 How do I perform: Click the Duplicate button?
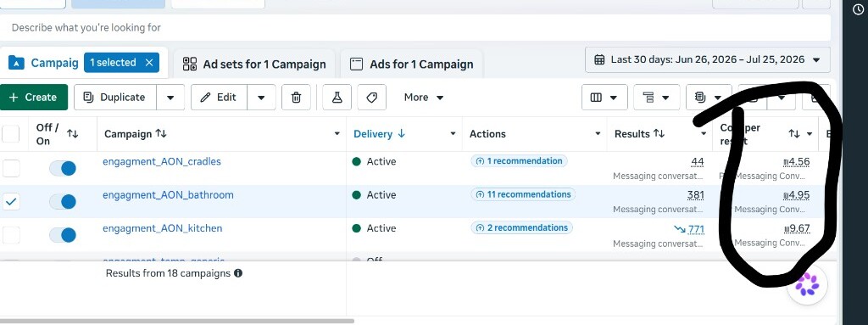click(x=115, y=97)
